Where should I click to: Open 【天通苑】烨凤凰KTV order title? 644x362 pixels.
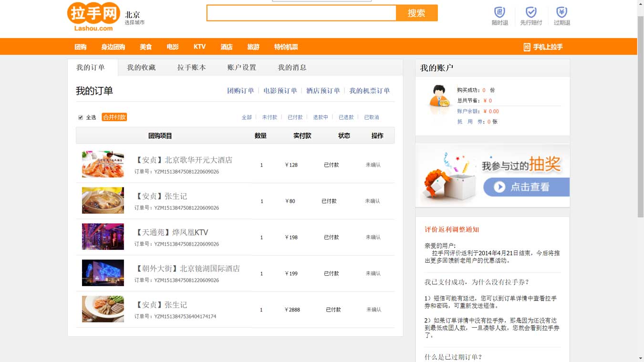tap(171, 232)
